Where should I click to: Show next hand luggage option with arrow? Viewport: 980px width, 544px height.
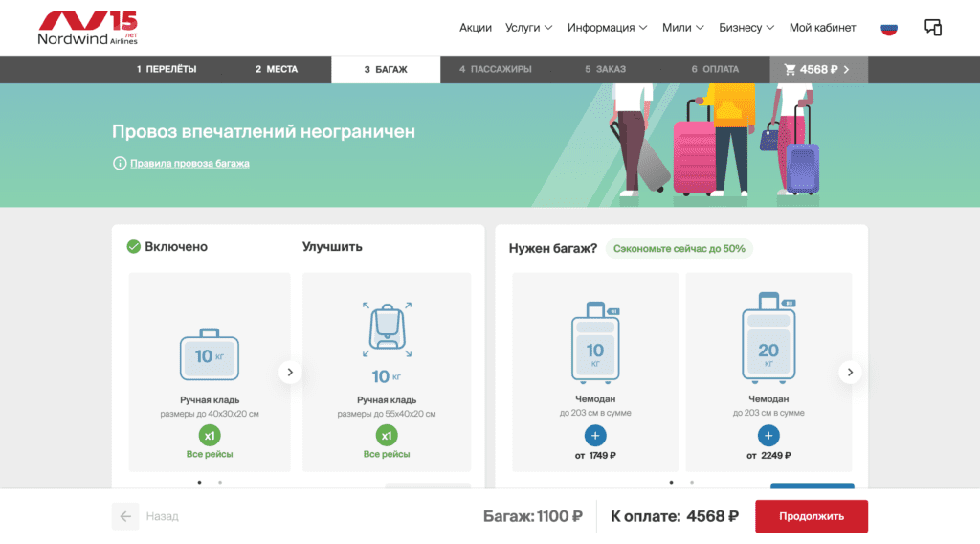tap(290, 372)
